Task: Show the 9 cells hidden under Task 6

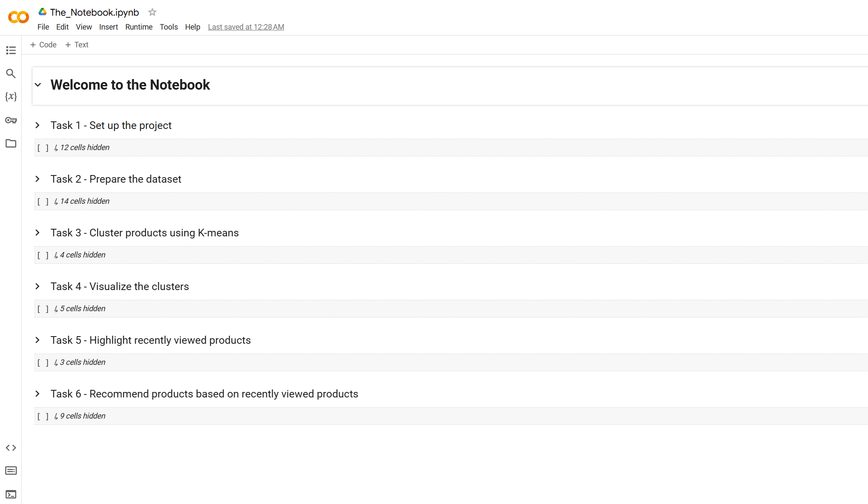Action: (82, 416)
